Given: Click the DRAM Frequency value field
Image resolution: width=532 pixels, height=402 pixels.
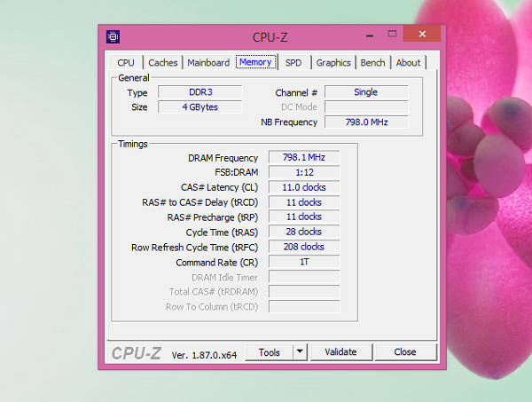Looking at the screenshot, I should (x=303, y=157).
